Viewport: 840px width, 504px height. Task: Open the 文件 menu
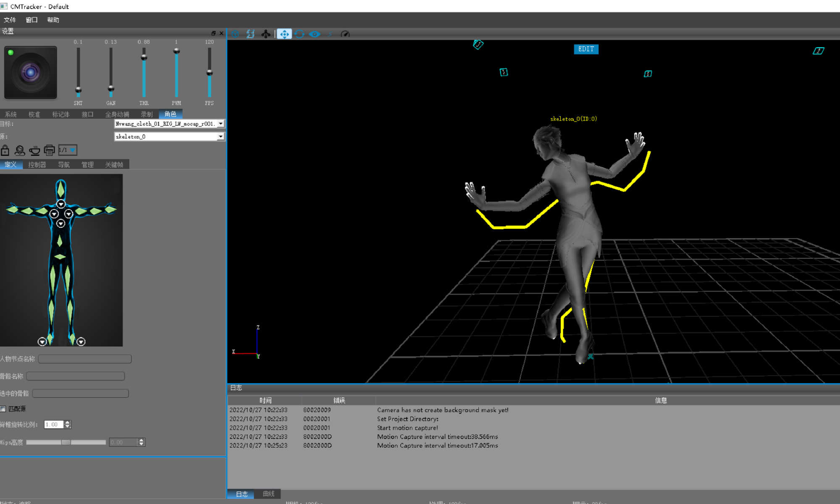click(x=10, y=20)
